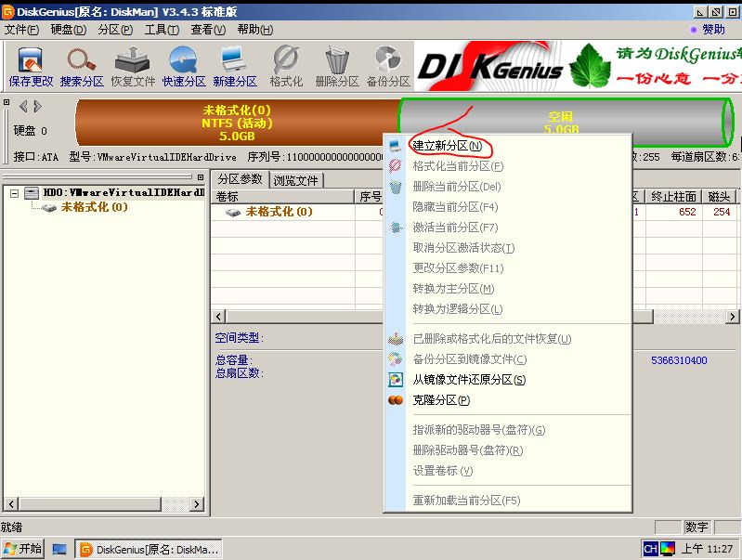This screenshot has width=742, height=560.
Task: Select 未格式化(0) in the left disk tree
Action: (94, 207)
